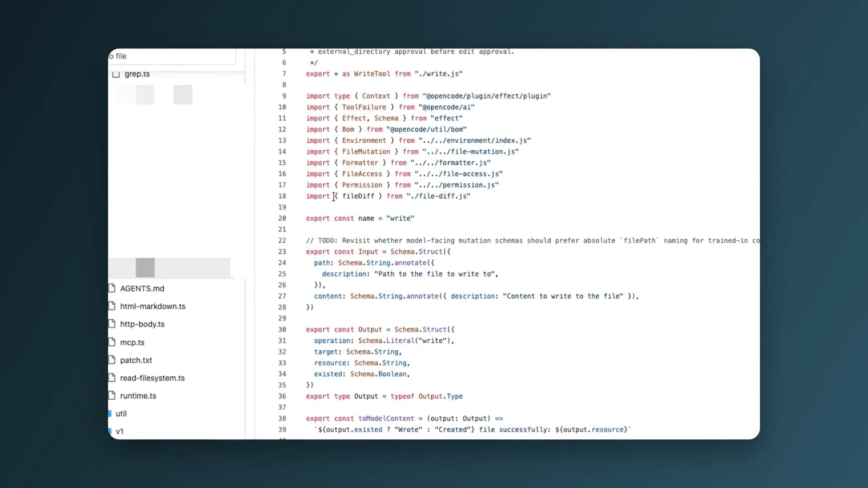Click line number 18 in the gutter
This screenshot has width=868, height=488.
[x=282, y=196]
